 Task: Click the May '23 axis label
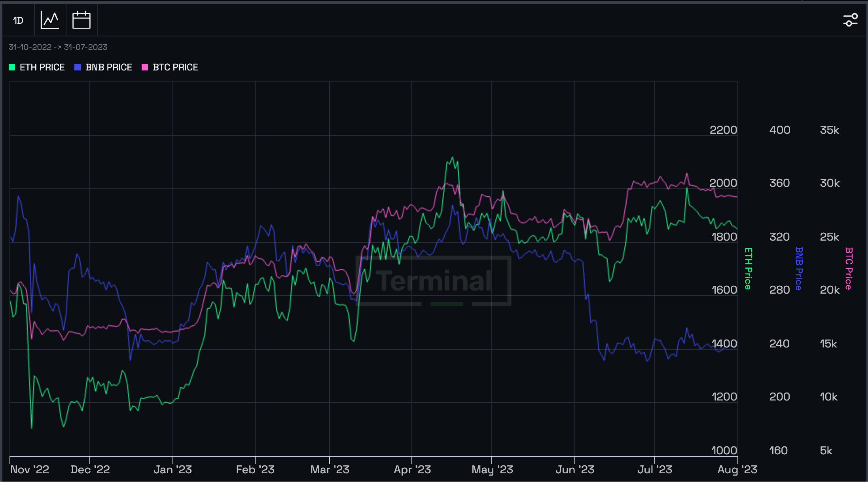click(492, 470)
